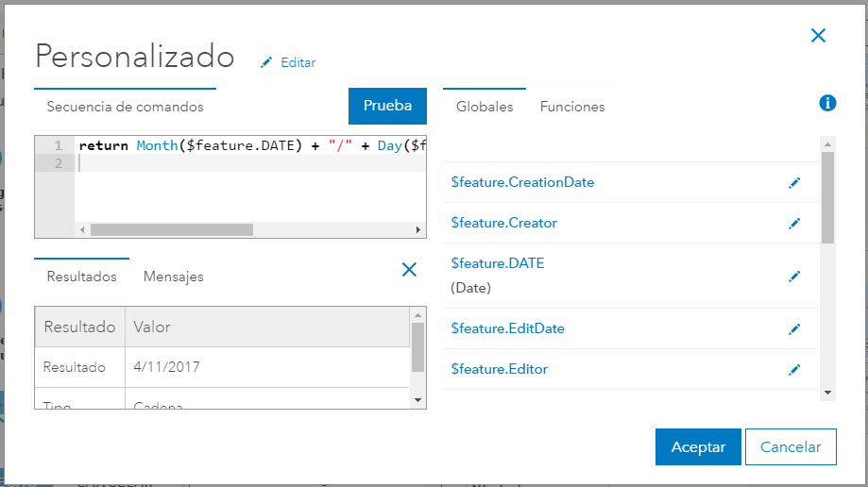Confirm with the Aceptar button

click(698, 447)
